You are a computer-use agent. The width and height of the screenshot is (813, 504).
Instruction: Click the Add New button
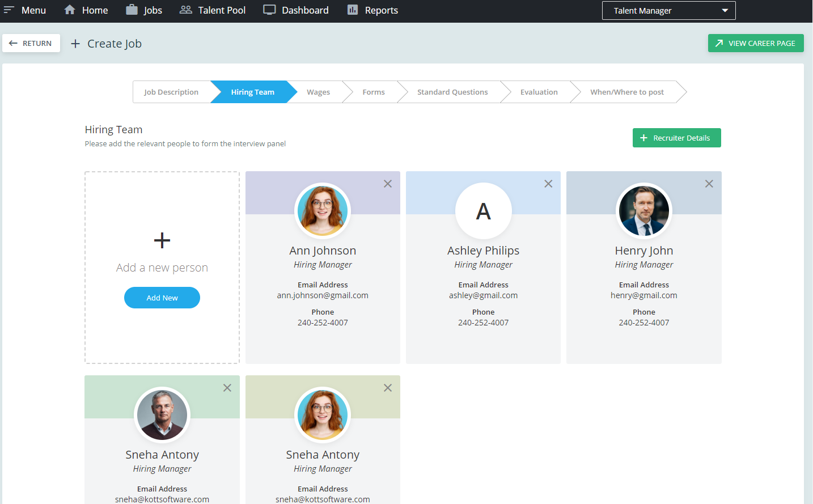coord(162,298)
